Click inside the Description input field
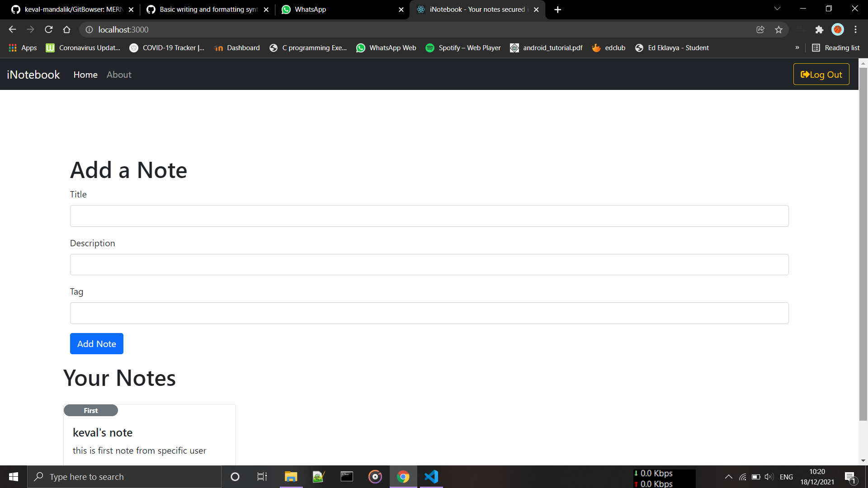 point(429,264)
